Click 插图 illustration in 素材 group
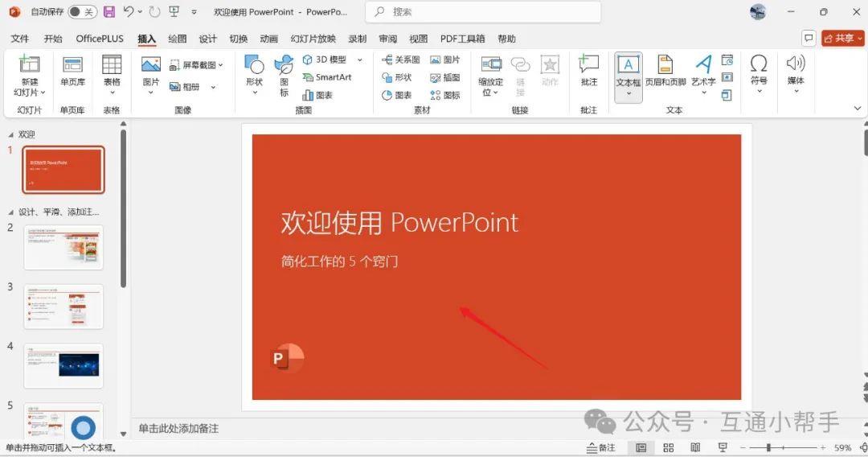The image size is (868, 457). click(x=445, y=77)
